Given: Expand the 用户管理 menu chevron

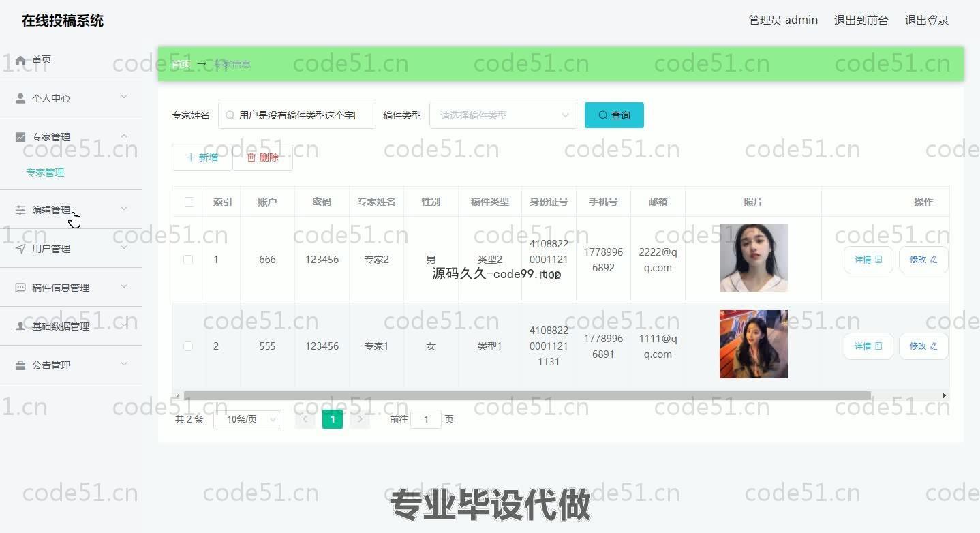Looking at the screenshot, I should coord(124,248).
